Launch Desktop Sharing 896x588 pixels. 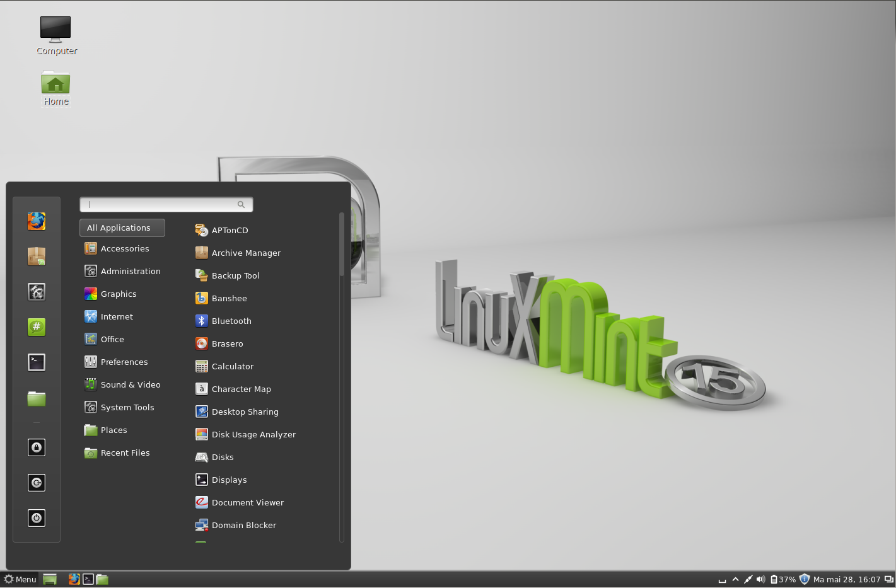[x=237, y=412]
